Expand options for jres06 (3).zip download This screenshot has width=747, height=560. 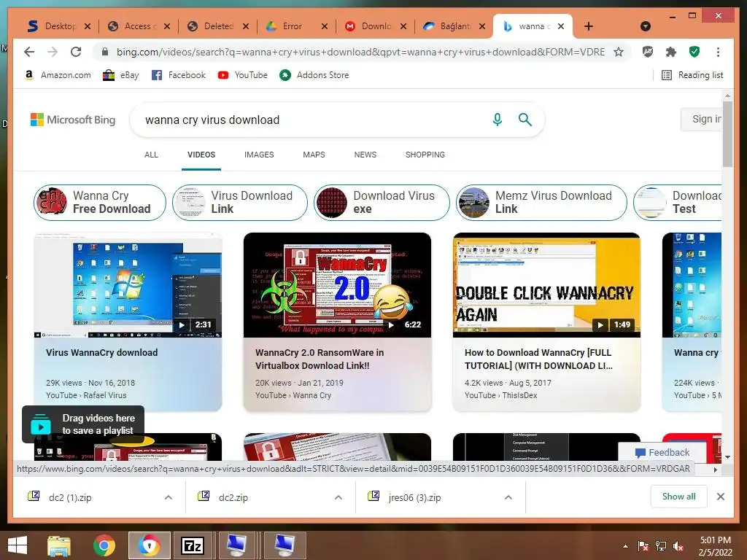pos(508,497)
